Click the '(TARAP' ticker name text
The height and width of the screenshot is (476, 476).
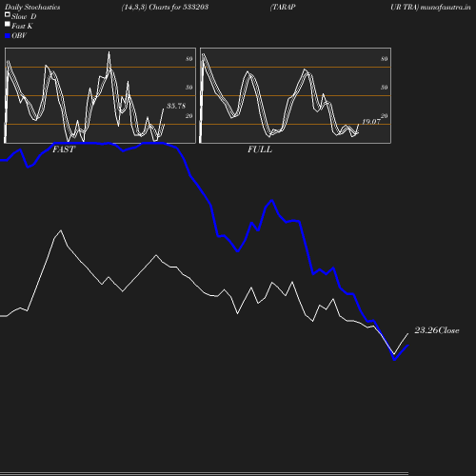[283, 7]
